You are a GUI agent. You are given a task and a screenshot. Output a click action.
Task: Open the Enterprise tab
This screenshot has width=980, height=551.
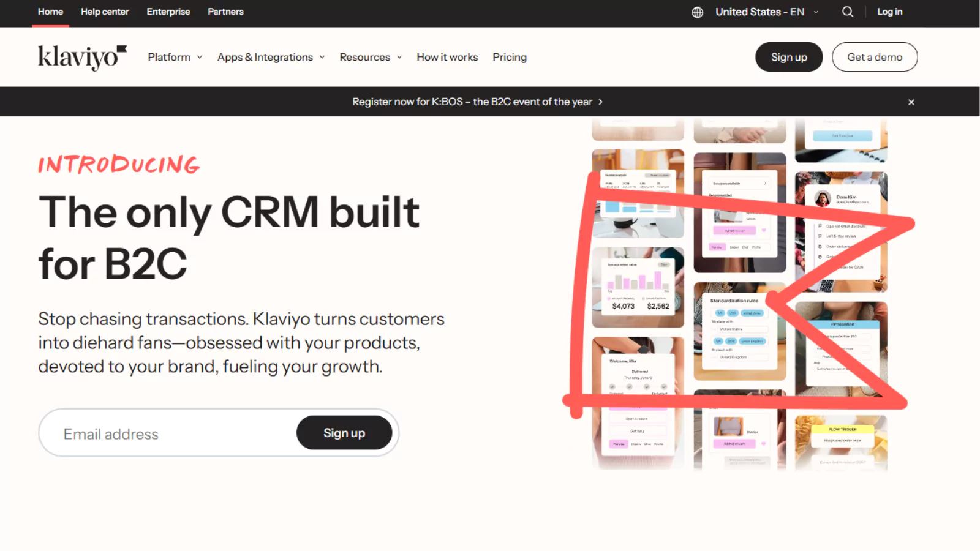click(x=168, y=12)
